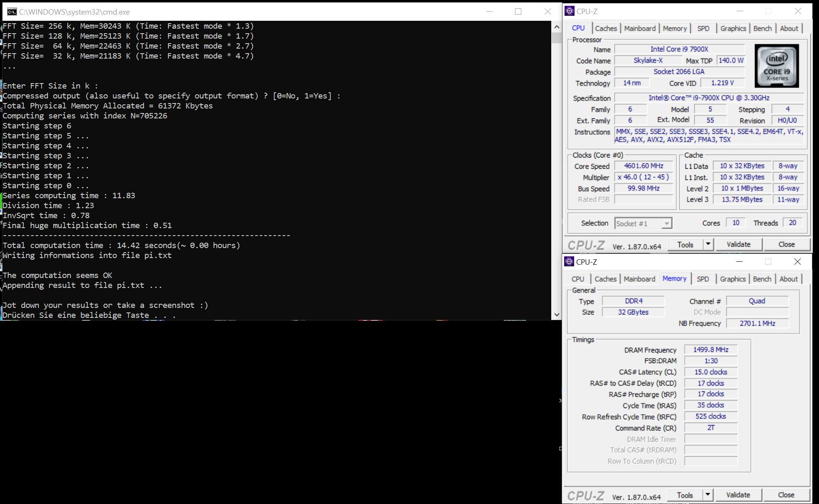This screenshot has height=504, width=819.
Task: Click the bottom CPU-Z window title icon
Action: coord(569,262)
